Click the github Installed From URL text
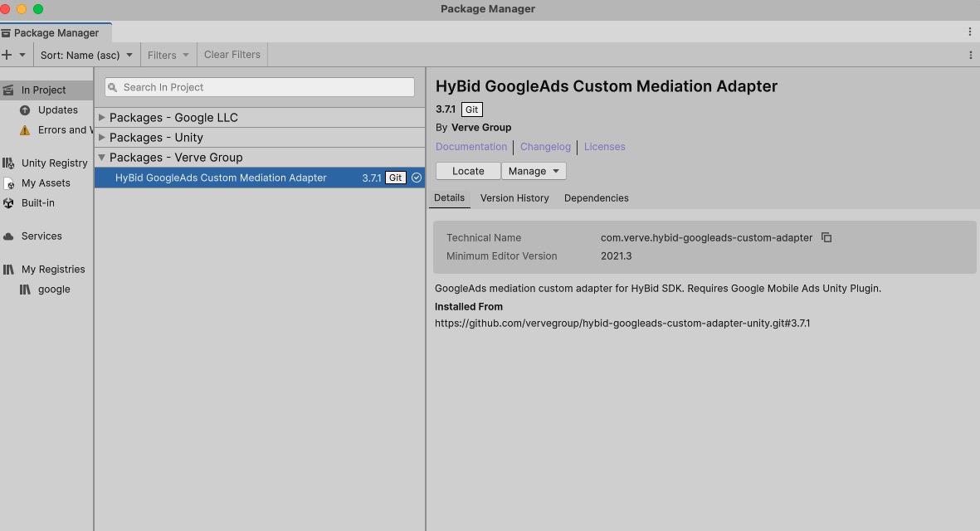Image resolution: width=980 pixels, height=531 pixels. tap(622, 324)
